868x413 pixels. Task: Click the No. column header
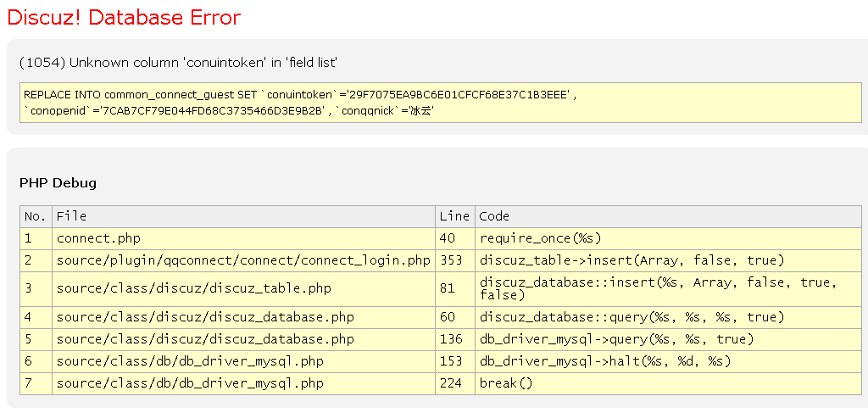(35, 216)
